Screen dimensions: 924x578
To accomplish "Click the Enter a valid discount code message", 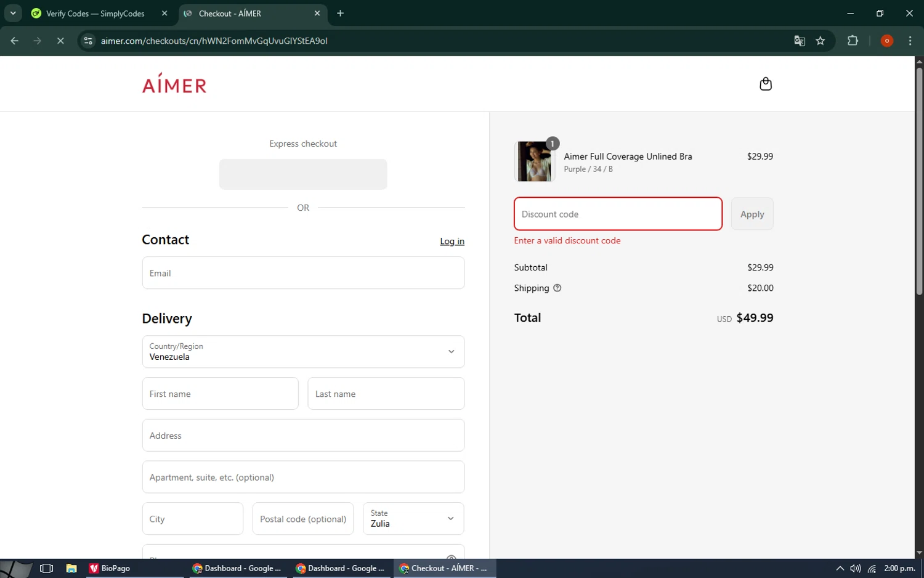I will pos(567,241).
